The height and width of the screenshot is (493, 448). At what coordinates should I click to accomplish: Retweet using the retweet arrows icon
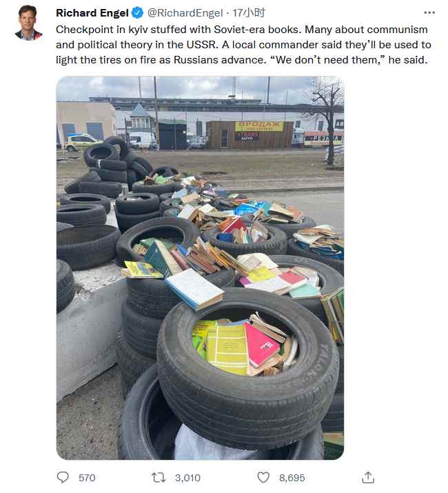tap(159, 477)
